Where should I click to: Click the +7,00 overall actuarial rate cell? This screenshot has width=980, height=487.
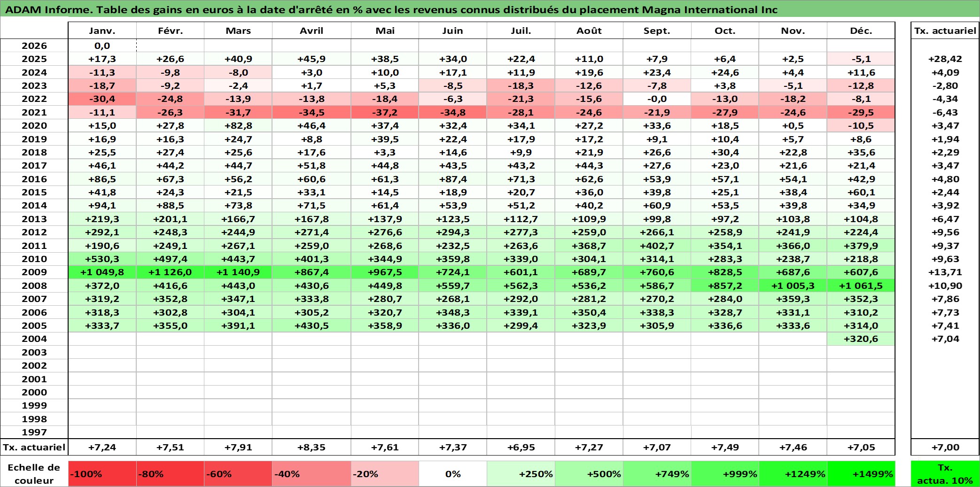click(945, 447)
